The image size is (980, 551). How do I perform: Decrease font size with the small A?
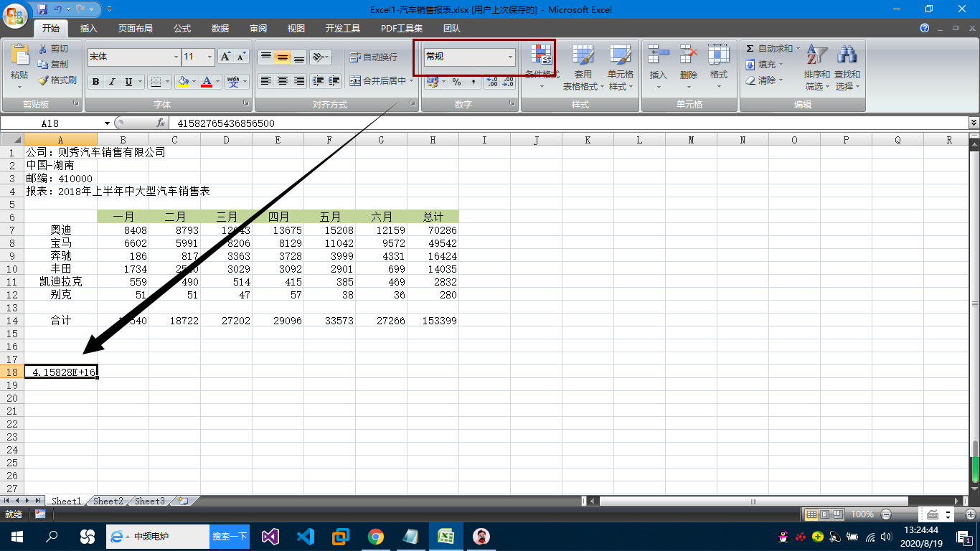[x=241, y=57]
